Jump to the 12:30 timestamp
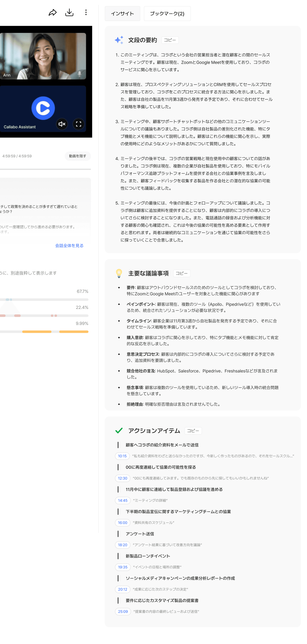 (123, 478)
